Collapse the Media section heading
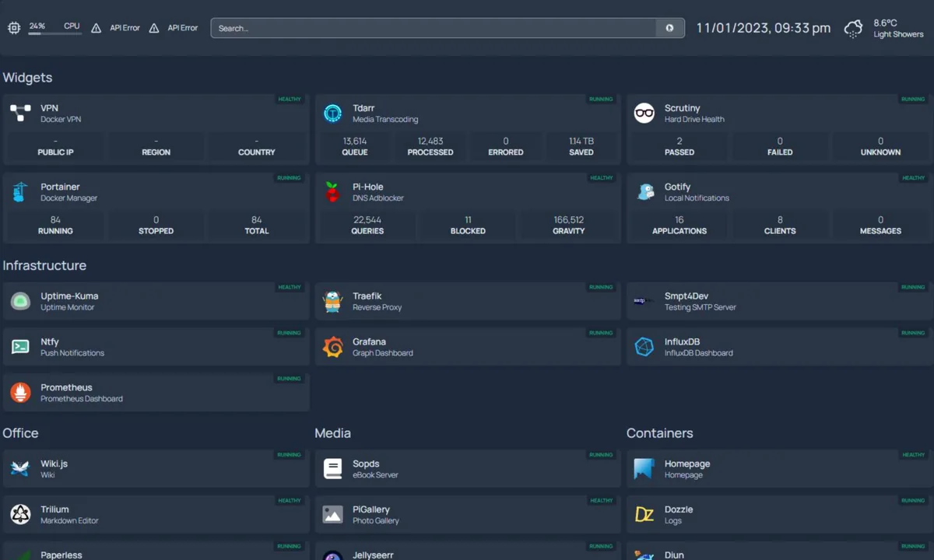The width and height of the screenshot is (934, 560). pyautogui.click(x=333, y=433)
